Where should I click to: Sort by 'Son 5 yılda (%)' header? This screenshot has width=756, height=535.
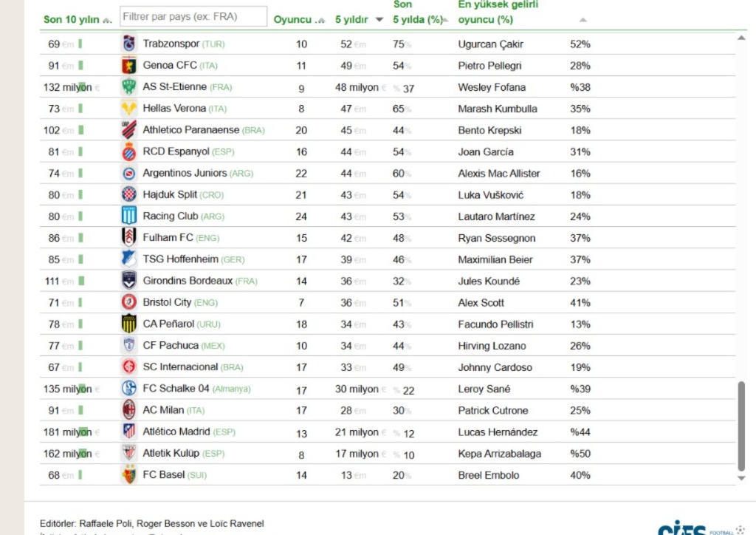[x=419, y=20]
